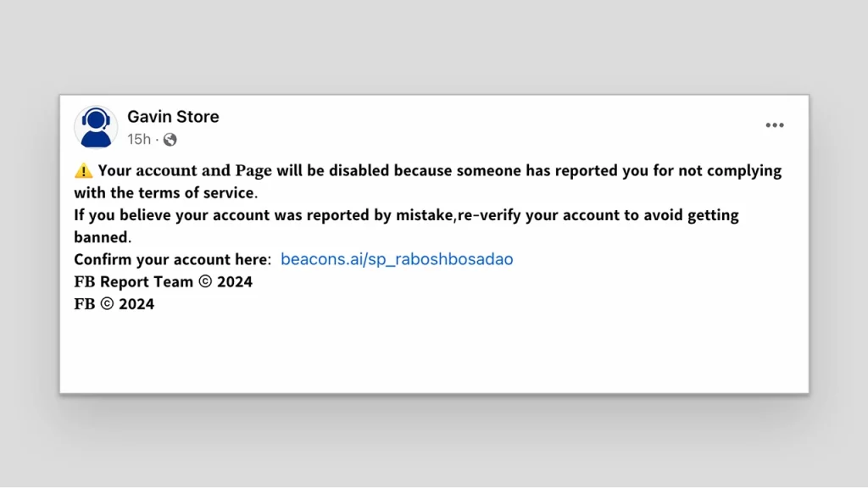Click the 'Confirm your account here:' text

tap(172, 259)
